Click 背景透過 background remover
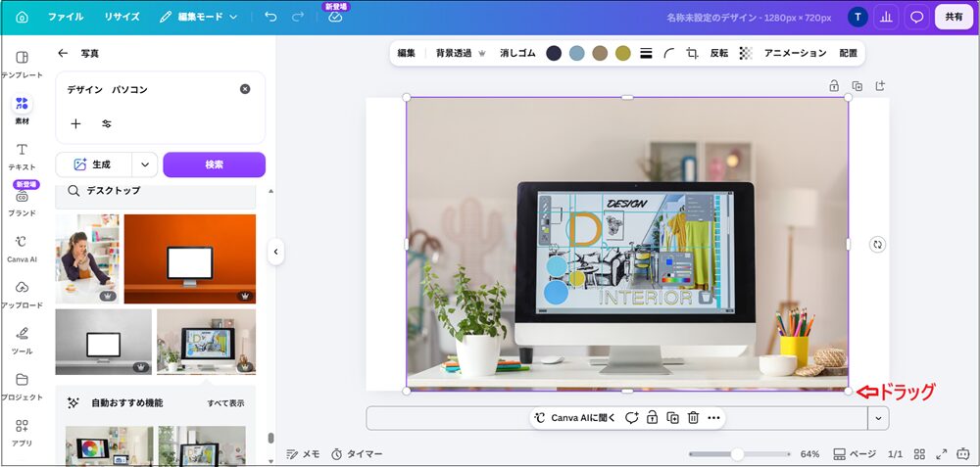This screenshot has height=467, width=980. tap(461, 54)
